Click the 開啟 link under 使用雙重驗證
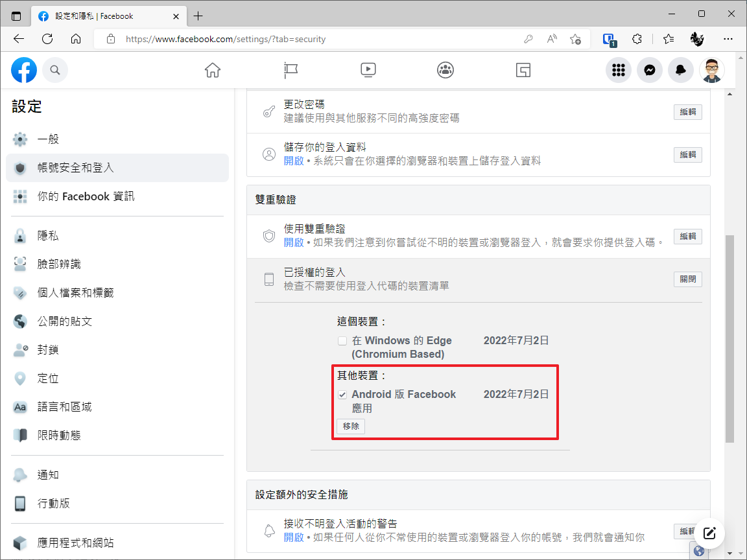This screenshot has height=560, width=747. pos(294,242)
